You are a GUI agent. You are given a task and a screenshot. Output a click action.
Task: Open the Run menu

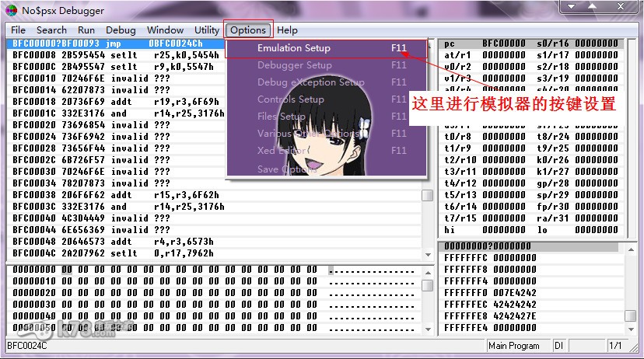[x=86, y=30]
